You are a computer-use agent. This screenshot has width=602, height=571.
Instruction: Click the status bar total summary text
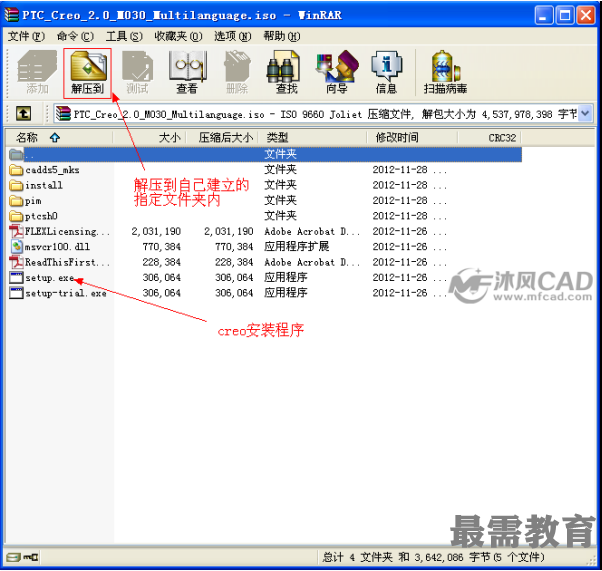pos(433,557)
